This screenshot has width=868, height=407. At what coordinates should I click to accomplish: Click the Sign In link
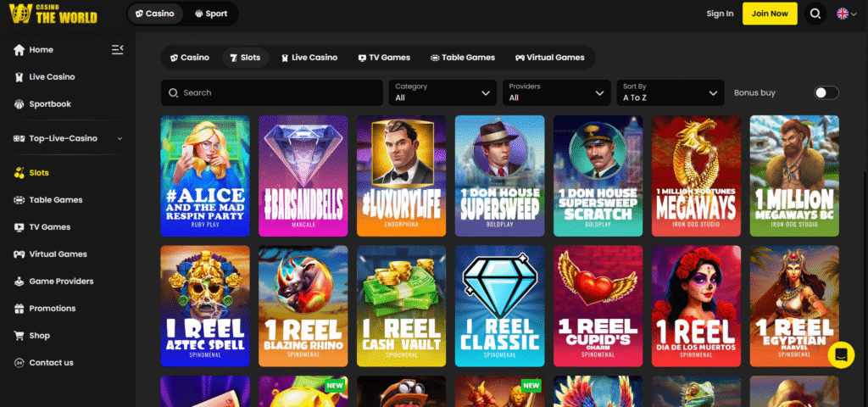click(720, 14)
